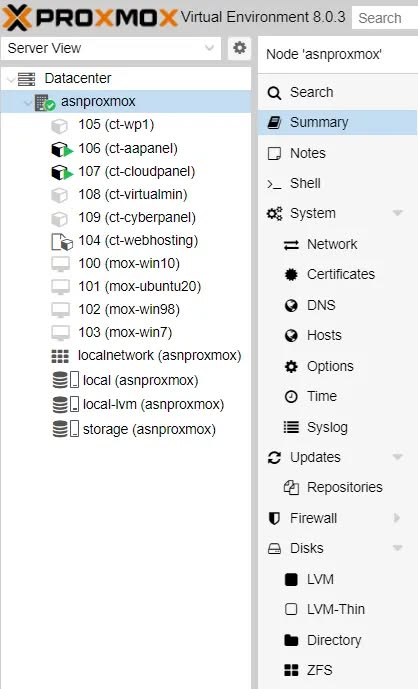
Task: Select localnetwork (asnproxmox) entry
Action: coord(126,356)
